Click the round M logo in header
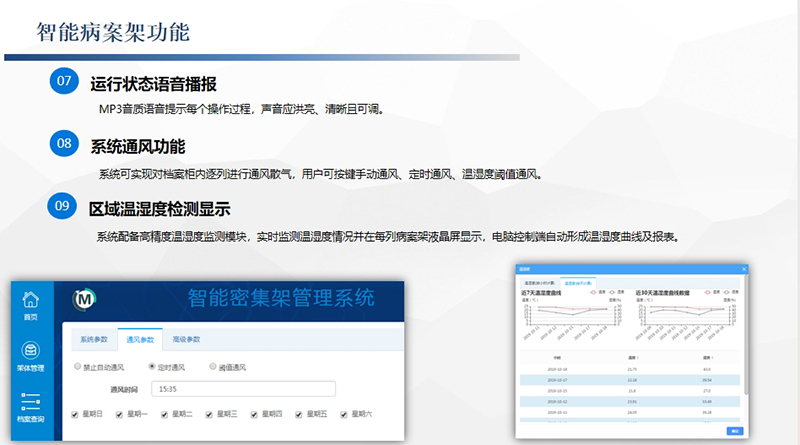800x445 pixels. tap(84, 298)
